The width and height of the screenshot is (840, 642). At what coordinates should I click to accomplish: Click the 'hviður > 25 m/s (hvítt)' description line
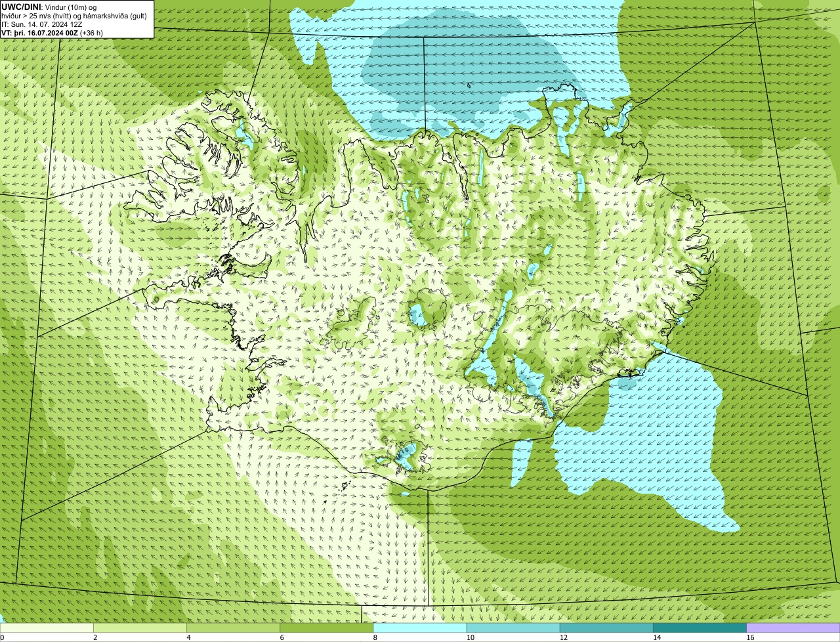click(x=74, y=15)
